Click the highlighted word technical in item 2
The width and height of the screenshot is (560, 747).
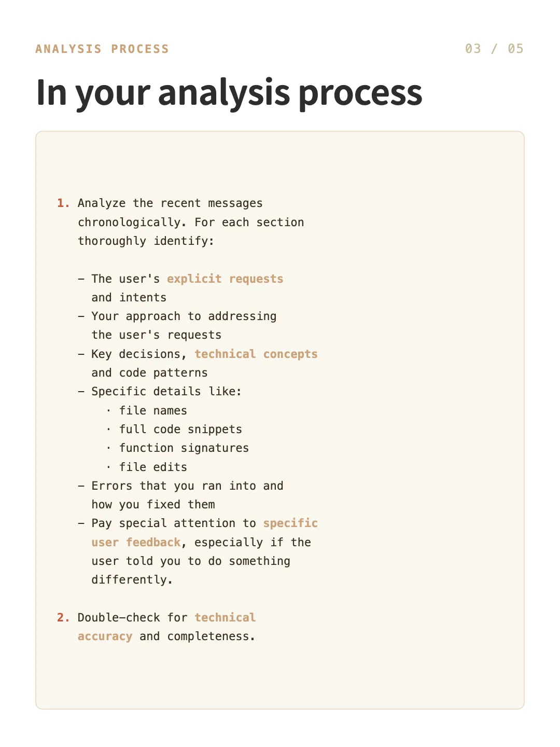pyautogui.click(x=225, y=617)
